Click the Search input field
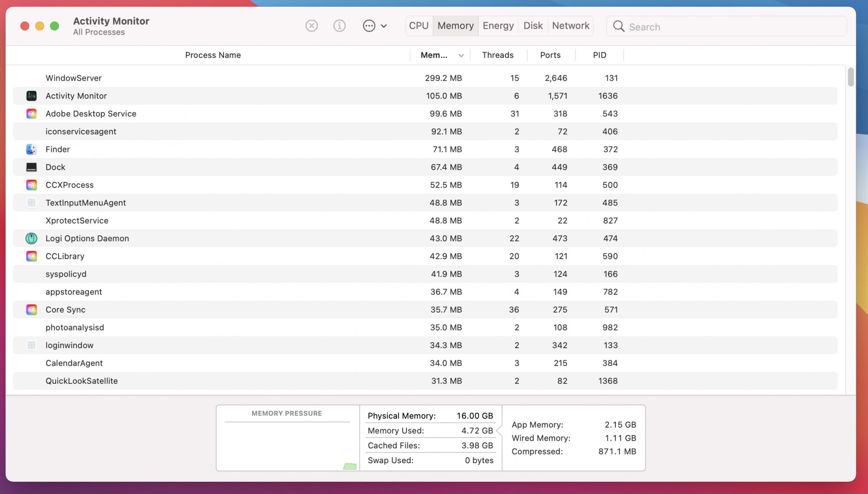The image size is (868, 494). pyautogui.click(x=733, y=26)
